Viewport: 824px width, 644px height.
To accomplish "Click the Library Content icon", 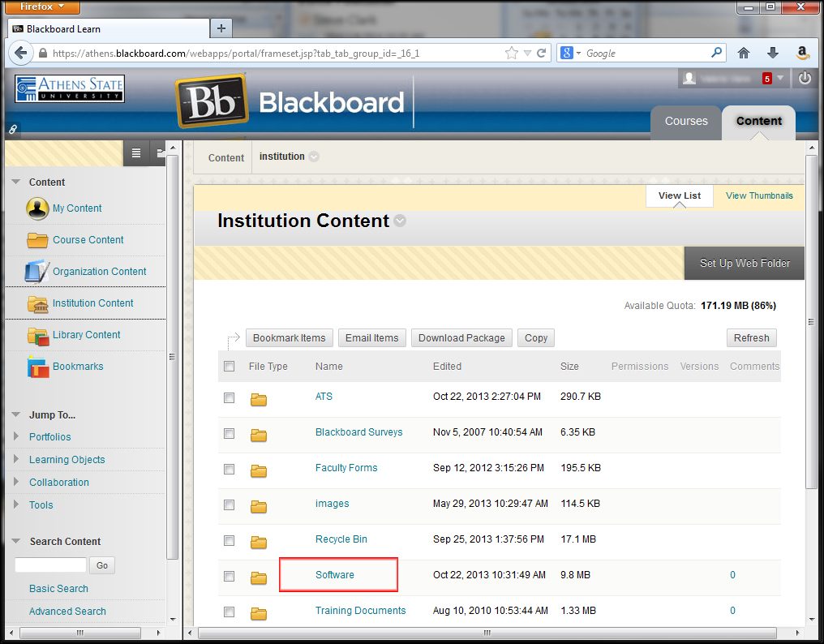I will 37,335.
